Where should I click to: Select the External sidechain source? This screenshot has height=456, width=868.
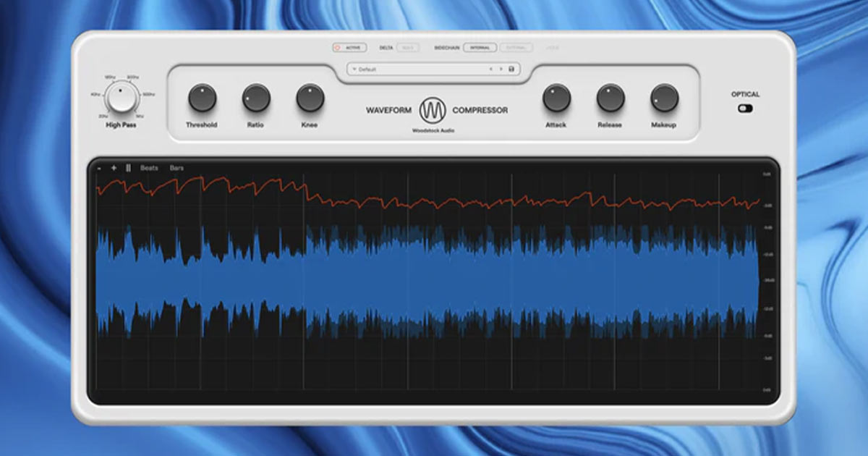pos(516,47)
